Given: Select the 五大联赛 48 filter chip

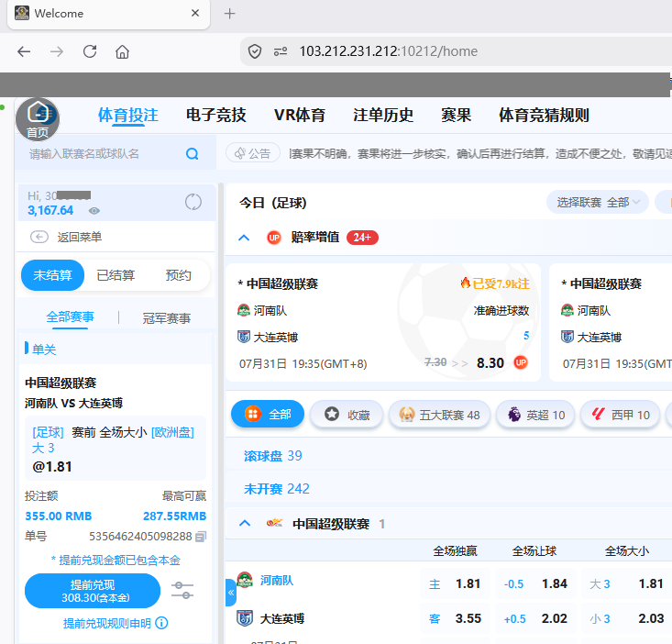Looking at the screenshot, I should click(439, 415).
